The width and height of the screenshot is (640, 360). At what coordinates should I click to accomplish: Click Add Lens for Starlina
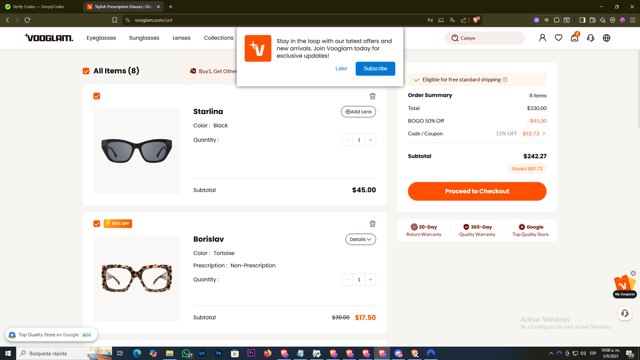(358, 112)
